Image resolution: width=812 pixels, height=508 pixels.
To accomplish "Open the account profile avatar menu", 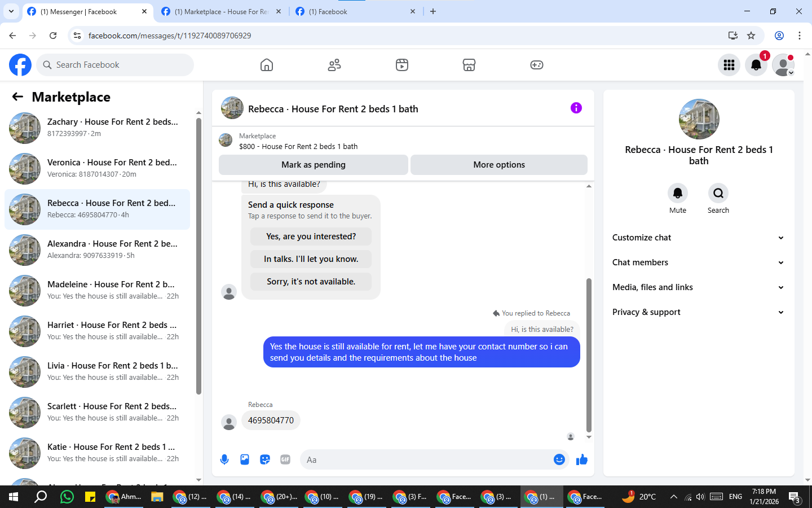I will [783, 65].
